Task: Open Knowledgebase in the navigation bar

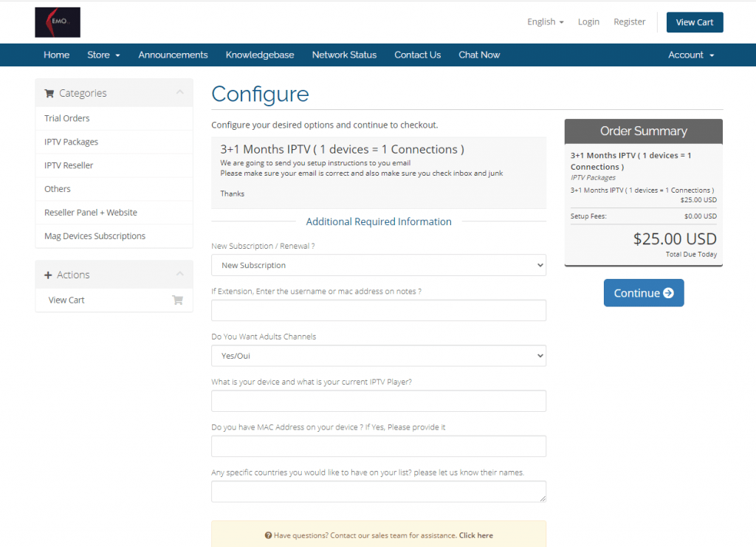Action: pyautogui.click(x=260, y=55)
